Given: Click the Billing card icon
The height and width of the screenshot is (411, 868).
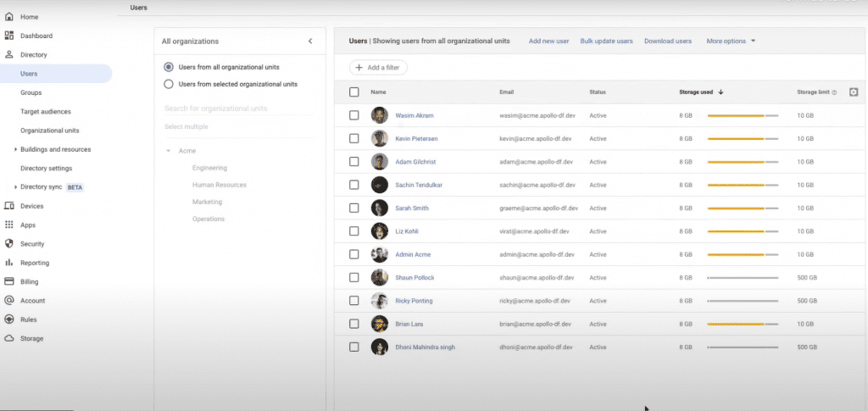Looking at the screenshot, I should coord(8,281).
